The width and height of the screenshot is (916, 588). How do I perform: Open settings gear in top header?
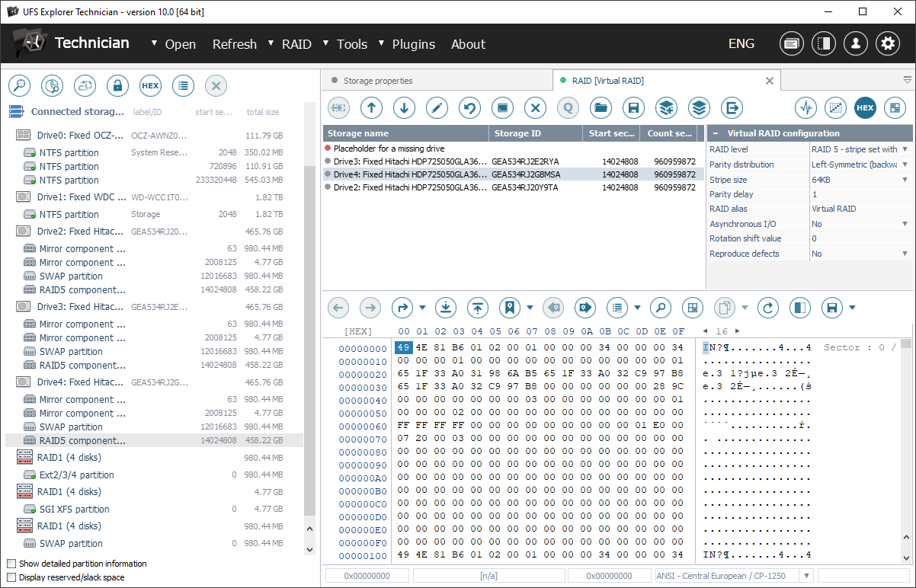888,43
